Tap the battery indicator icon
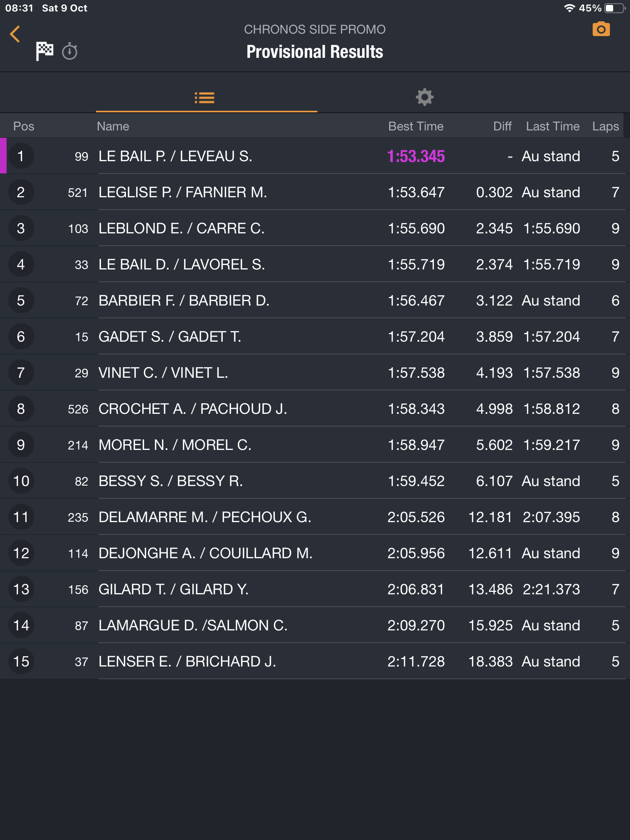Viewport: 630px width, 840px height. [614, 8]
